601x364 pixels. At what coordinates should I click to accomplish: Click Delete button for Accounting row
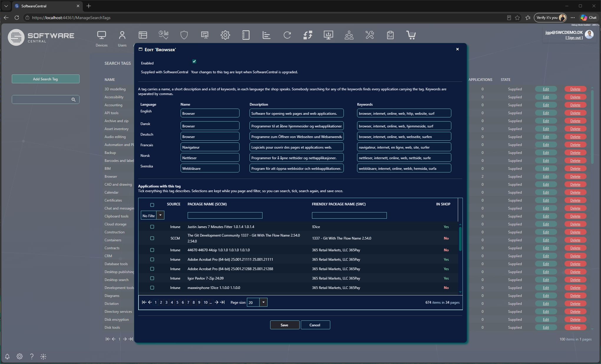575,105
